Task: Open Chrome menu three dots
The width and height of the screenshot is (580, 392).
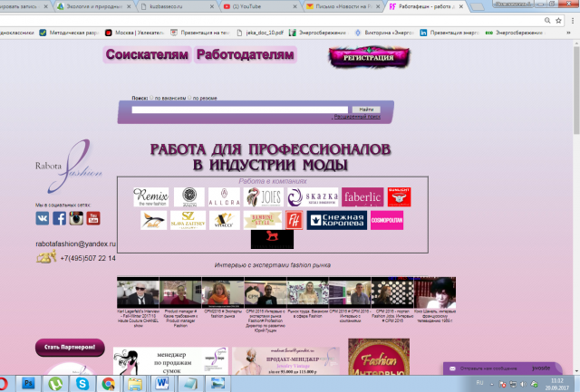Action: pos(573,21)
